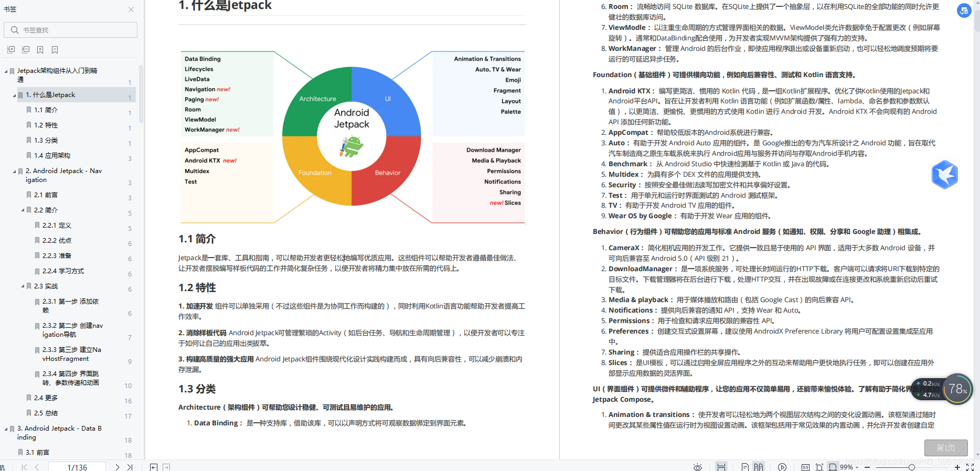The height and width of the screenshot is (471, 980).
Task: Fit the whole page in the window
Action: [819, 467]
